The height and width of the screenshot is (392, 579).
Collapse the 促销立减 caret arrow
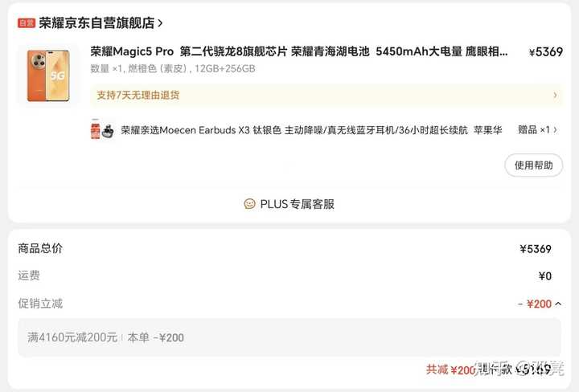pyautogui.click(x=558, y=304)
